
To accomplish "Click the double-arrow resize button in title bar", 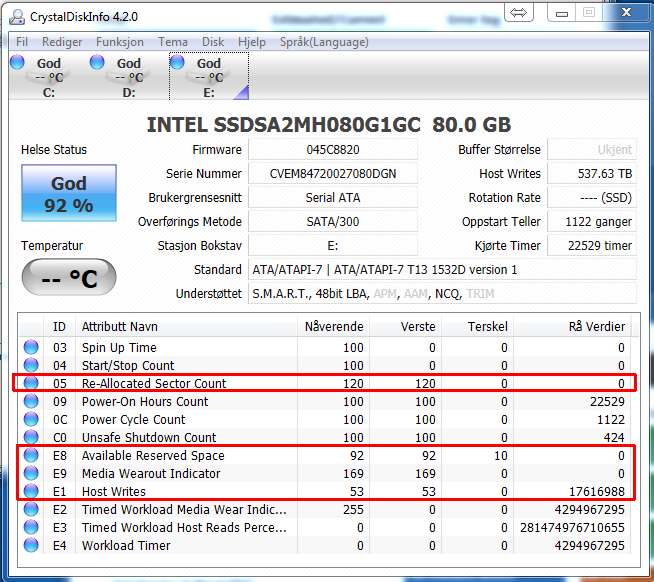I will 518,13.
